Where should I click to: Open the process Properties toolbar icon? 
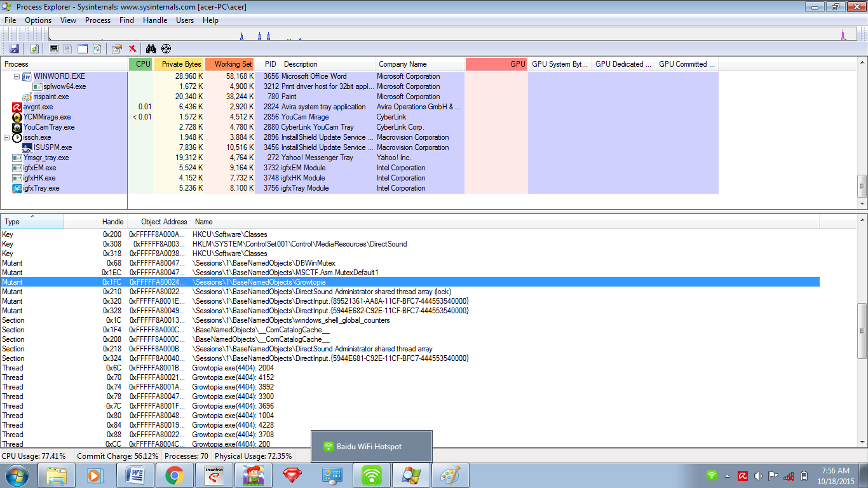[x=117, y=48]
